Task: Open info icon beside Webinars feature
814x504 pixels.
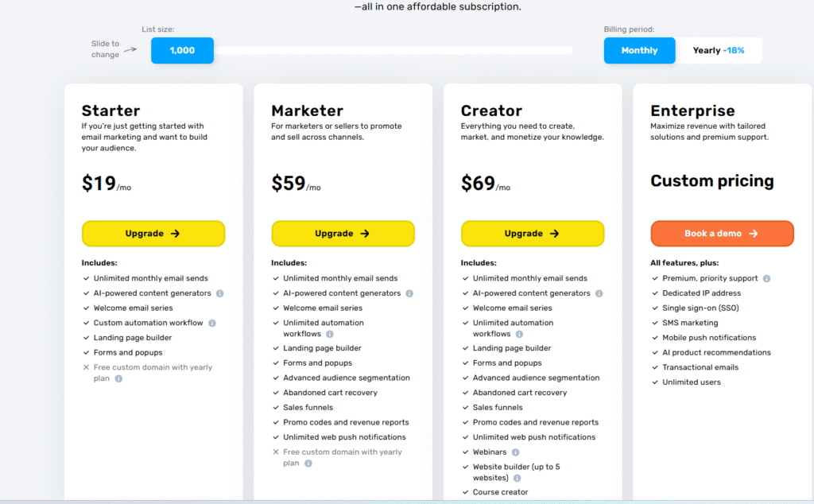Action: coord(515,452)
